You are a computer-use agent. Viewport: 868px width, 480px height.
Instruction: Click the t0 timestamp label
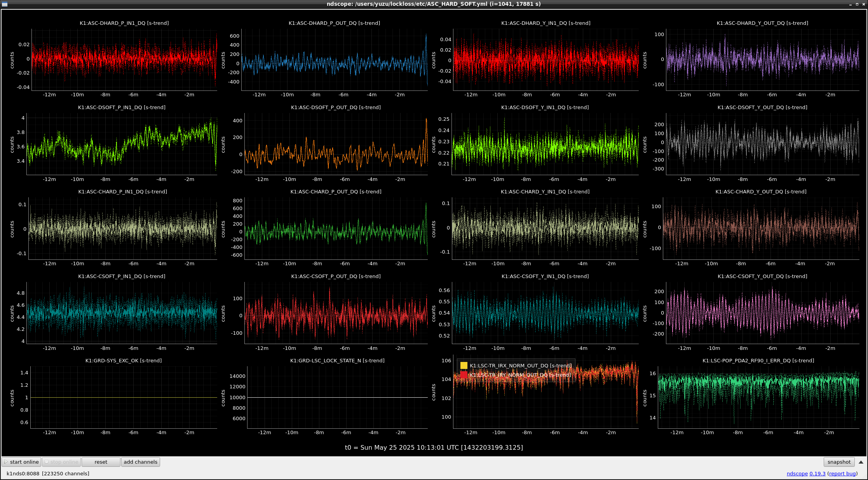[434, 448]
